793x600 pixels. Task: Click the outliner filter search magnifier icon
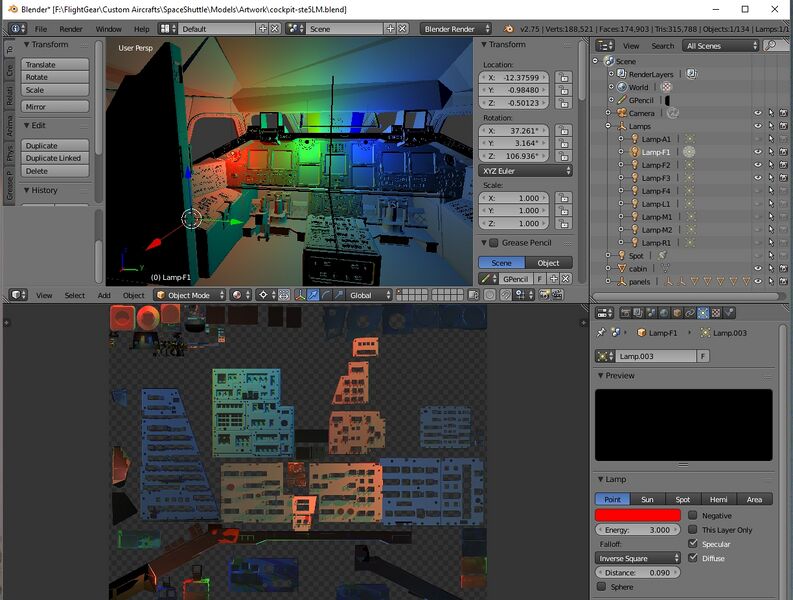771,46
